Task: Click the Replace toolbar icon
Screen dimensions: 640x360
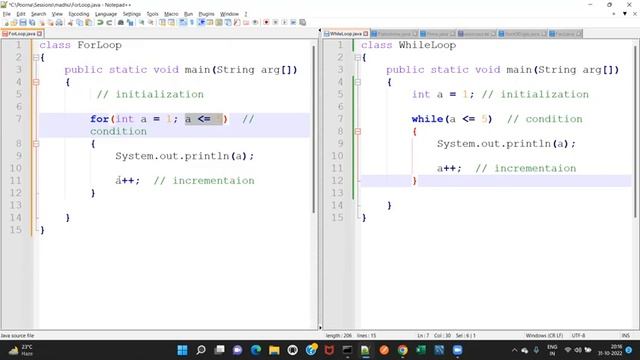Action: pyautogui.click(x=130, y=22)
